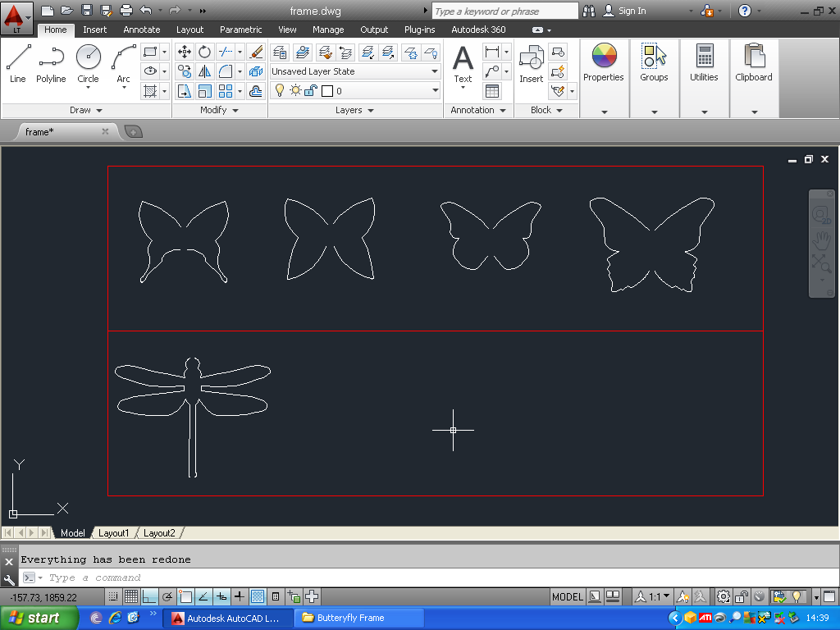
Task: Activate the Mirror tool
Action: [x=204, y=71]
